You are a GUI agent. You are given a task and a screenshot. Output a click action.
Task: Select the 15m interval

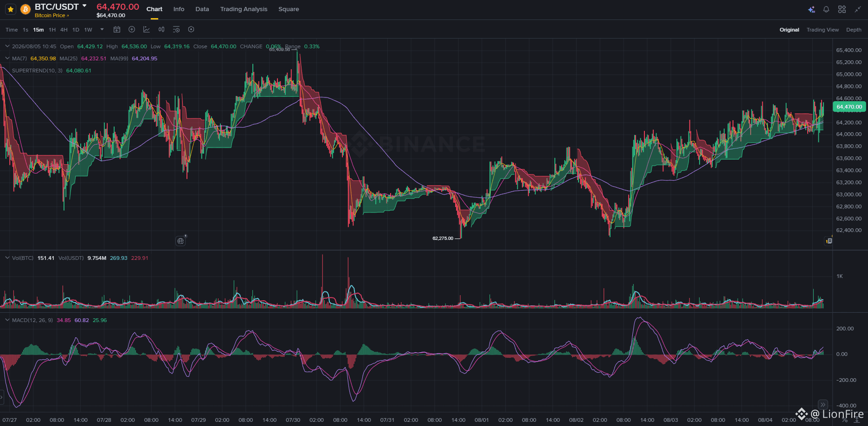(x=39, y=30)
